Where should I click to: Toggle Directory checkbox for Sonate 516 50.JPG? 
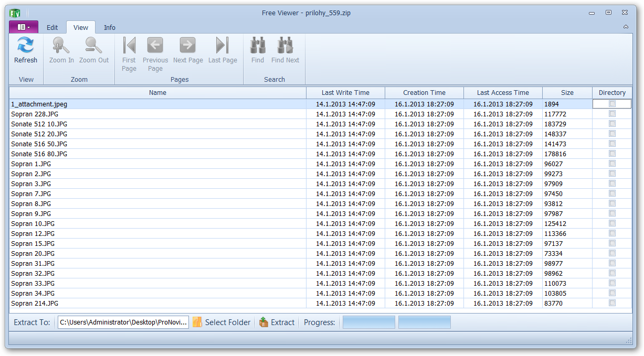(612, 144)
